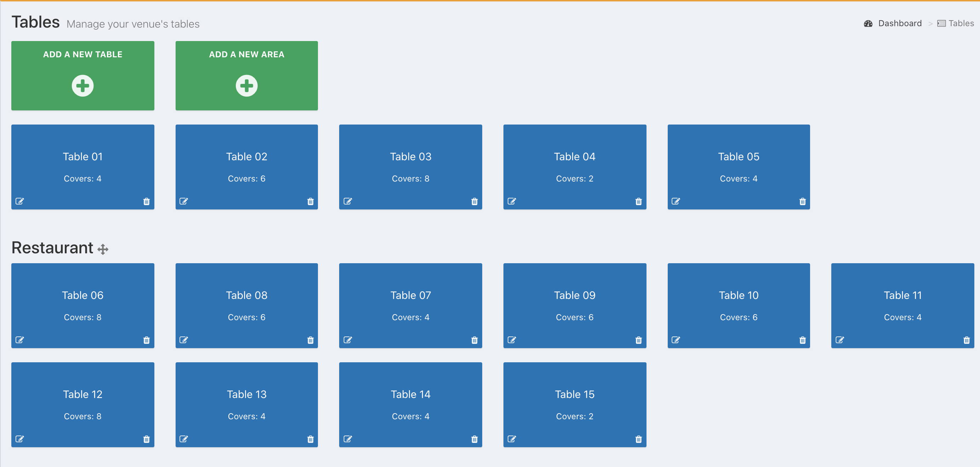The image size is (980, 467).
Task: Select the Table 10 card
Action: 739,305
